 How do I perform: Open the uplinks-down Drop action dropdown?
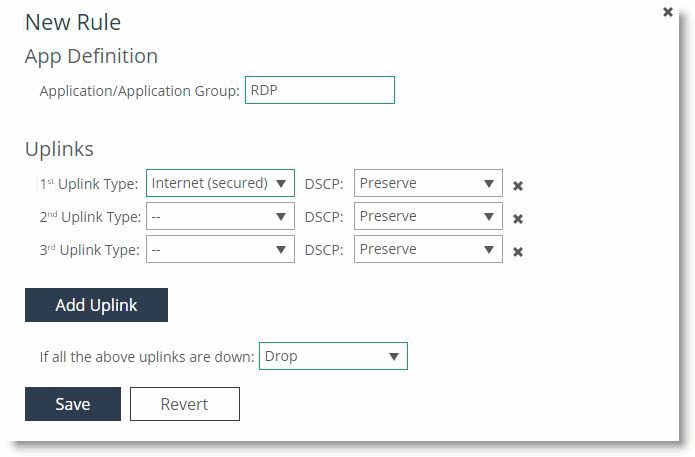[333, 356]
